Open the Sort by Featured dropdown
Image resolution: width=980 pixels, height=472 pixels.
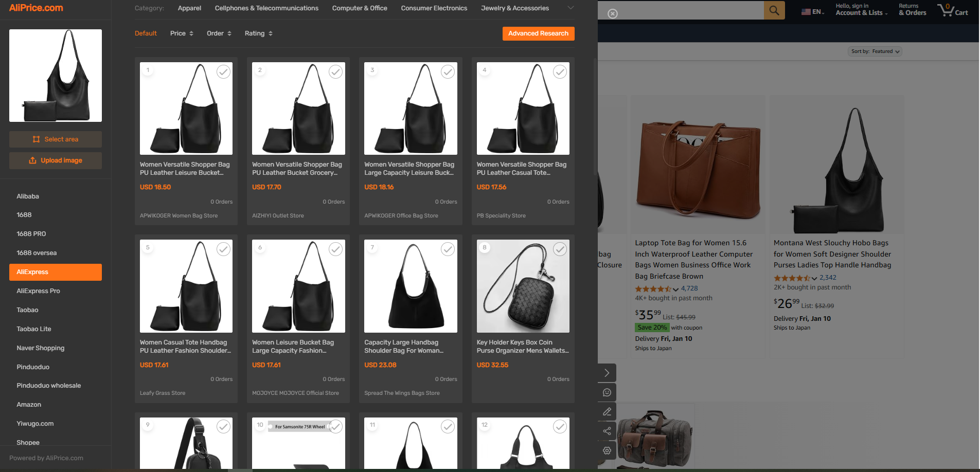pyautogui.click(x=875, y=51)
